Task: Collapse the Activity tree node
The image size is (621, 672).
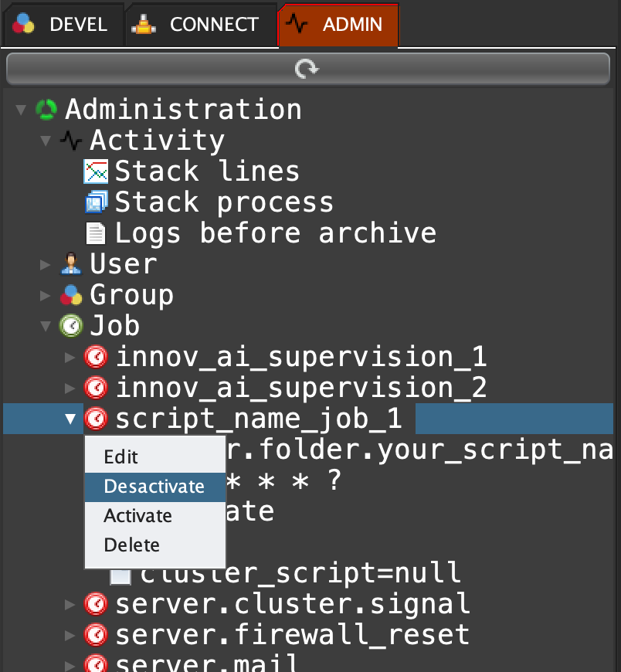Action: coord(46,141)
